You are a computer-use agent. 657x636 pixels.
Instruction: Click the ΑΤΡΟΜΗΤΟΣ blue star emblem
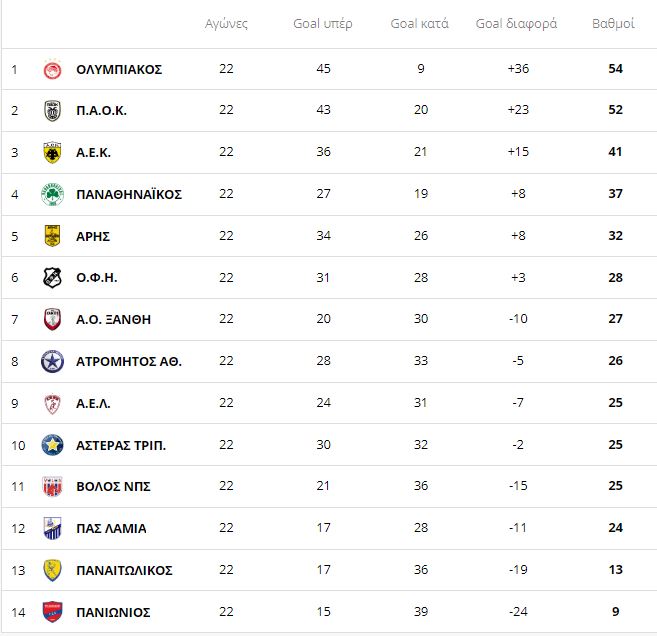point(52,362)
